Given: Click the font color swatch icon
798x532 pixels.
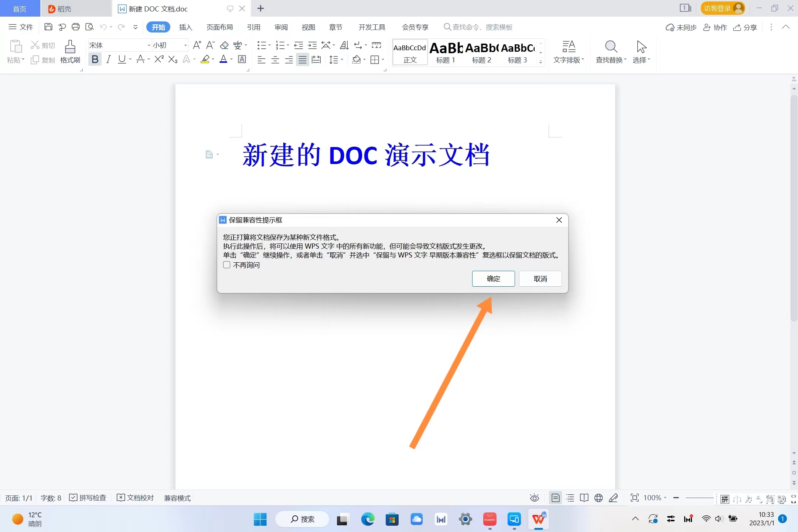Looking at the screenshot, I should (223, 59).
